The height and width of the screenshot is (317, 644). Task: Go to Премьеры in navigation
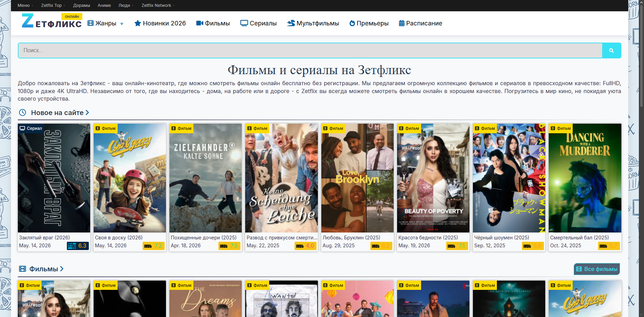(x=369, y=23)
